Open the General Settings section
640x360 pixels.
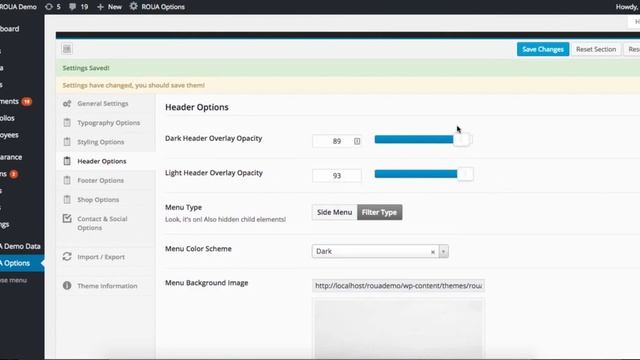tap(106, 104)
